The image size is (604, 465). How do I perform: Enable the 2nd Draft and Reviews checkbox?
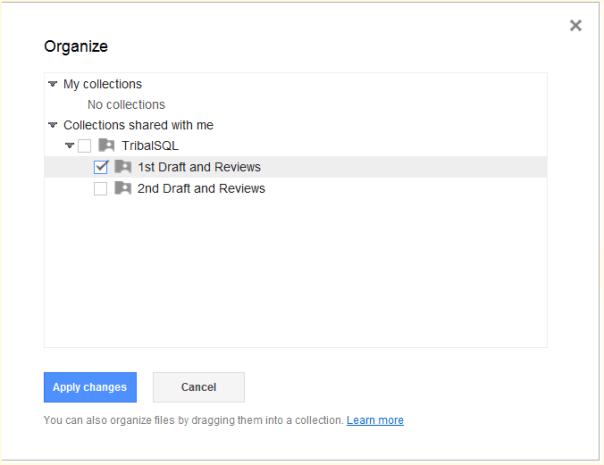[100, 188]
